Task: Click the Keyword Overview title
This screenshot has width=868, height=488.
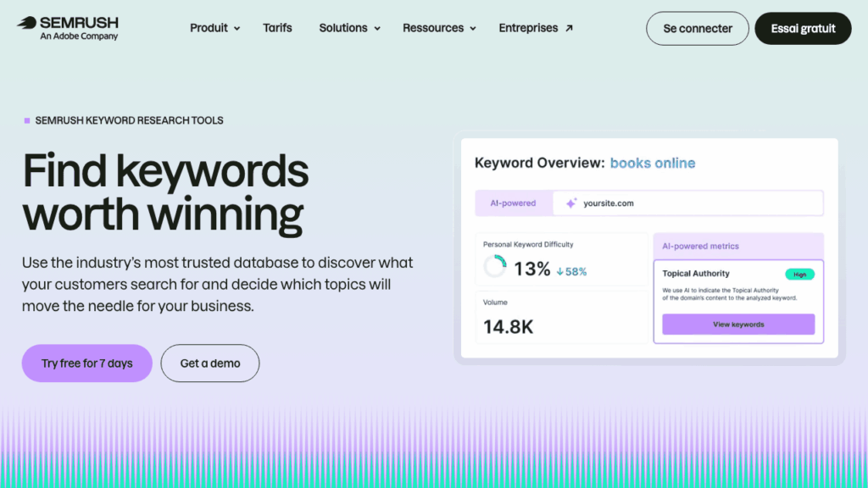Action: (x=540, y=164)
